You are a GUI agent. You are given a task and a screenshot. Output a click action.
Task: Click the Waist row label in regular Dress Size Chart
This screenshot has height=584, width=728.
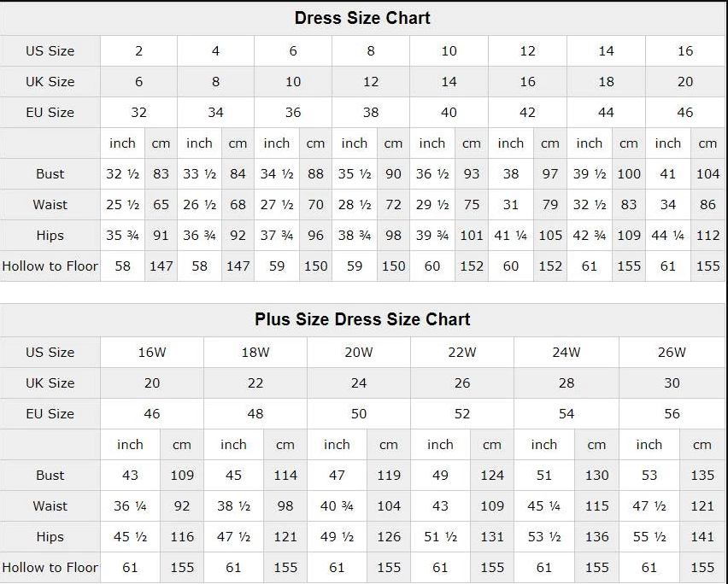pyautogui.click(x=50, y=204)
